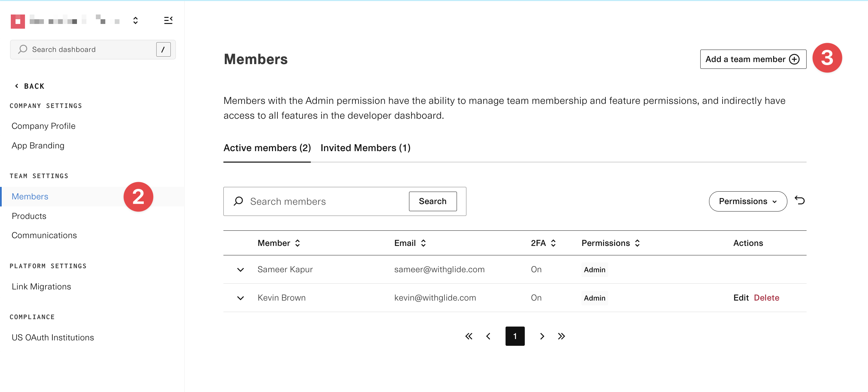Delete the Kevin Brown member

(766, 298)
